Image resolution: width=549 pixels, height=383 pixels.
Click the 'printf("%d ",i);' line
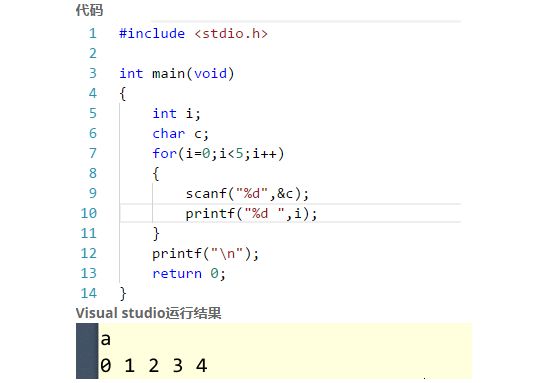[x=251, y=214]
